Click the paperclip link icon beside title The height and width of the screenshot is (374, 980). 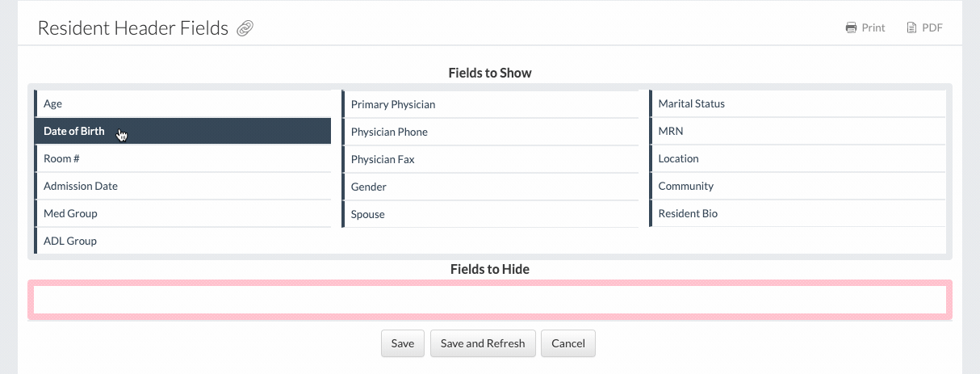tap(245, 29)
